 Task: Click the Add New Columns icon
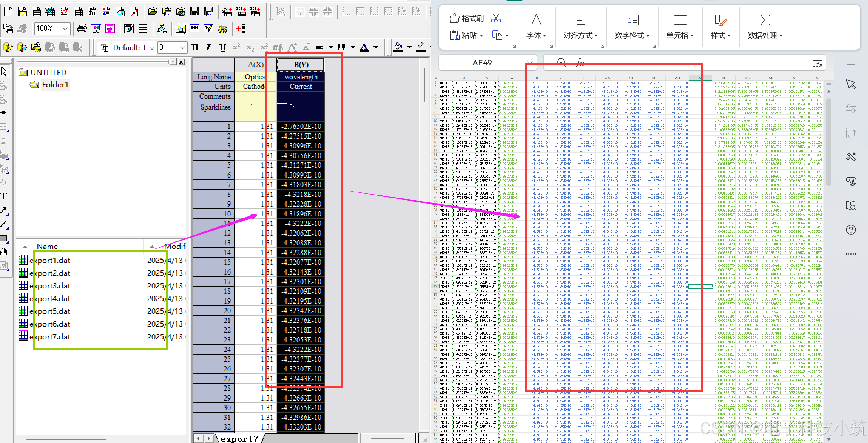[x=241, y=28]
